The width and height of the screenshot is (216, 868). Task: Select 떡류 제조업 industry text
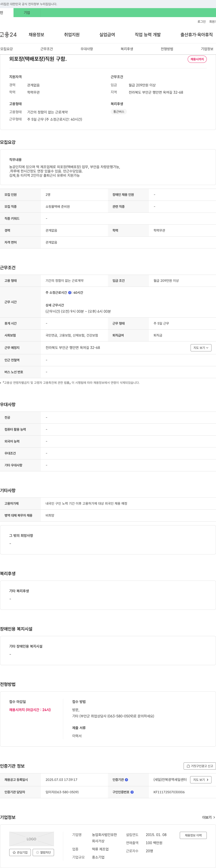100,849
